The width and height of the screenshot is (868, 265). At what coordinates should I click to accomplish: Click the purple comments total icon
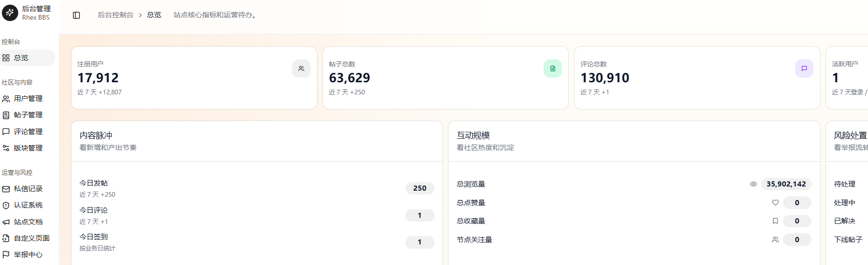click(x=804, y=68)
